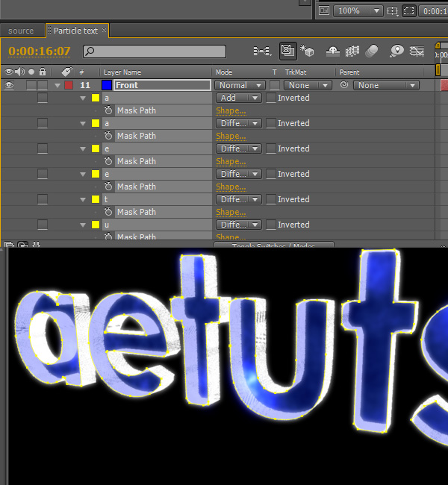Image resolution: width=448 pixels, height=485 pixels.
Task: Click the lock column header icon
Action: 43,72
